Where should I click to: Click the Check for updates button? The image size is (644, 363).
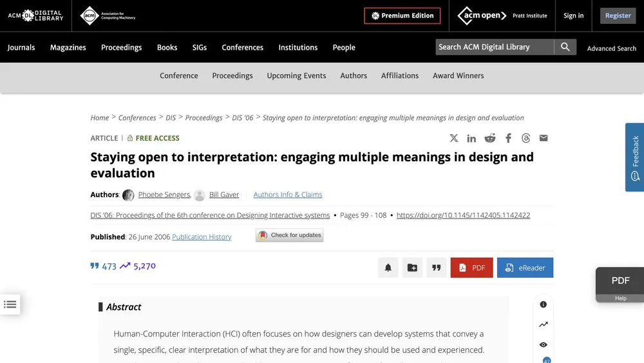coord(289,235)
